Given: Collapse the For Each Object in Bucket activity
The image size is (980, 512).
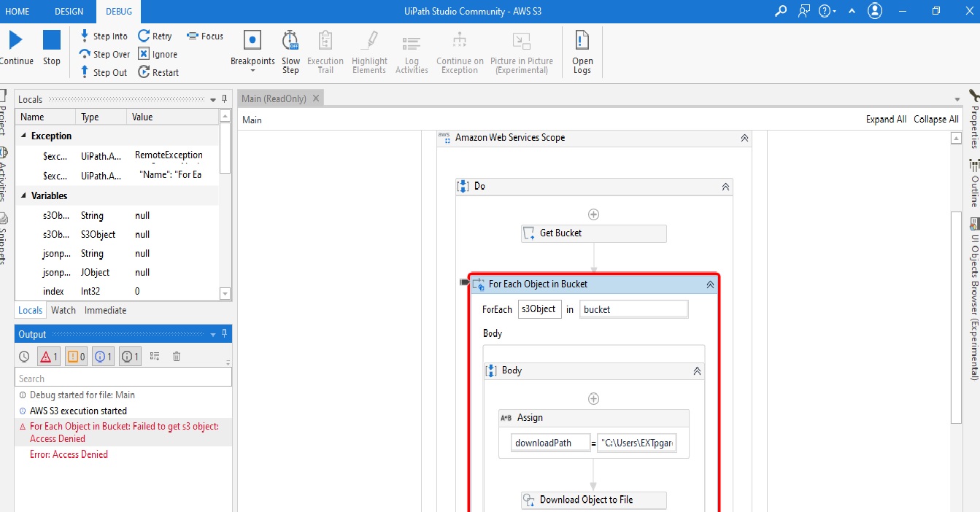Looking at the screenshot, I should [x=709, y=284].
